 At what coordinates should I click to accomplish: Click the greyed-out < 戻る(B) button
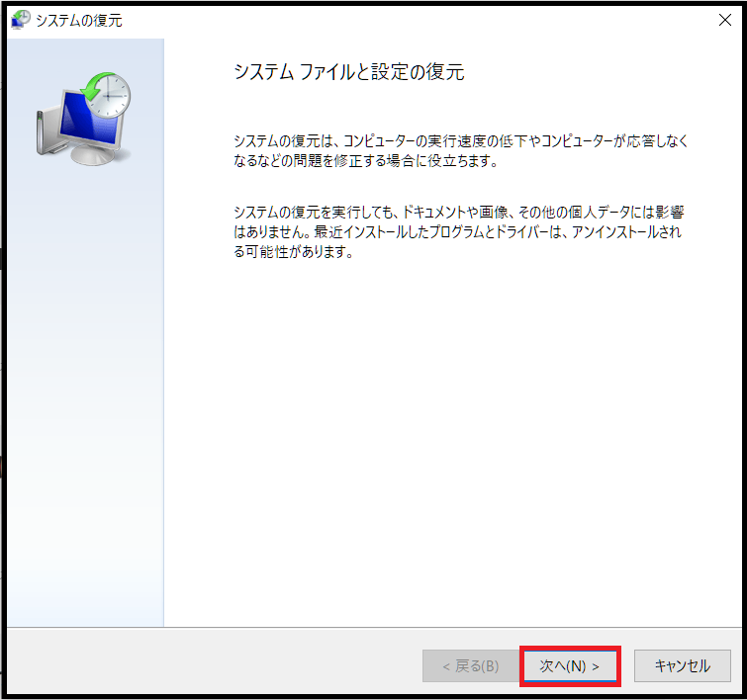[469, 666]
